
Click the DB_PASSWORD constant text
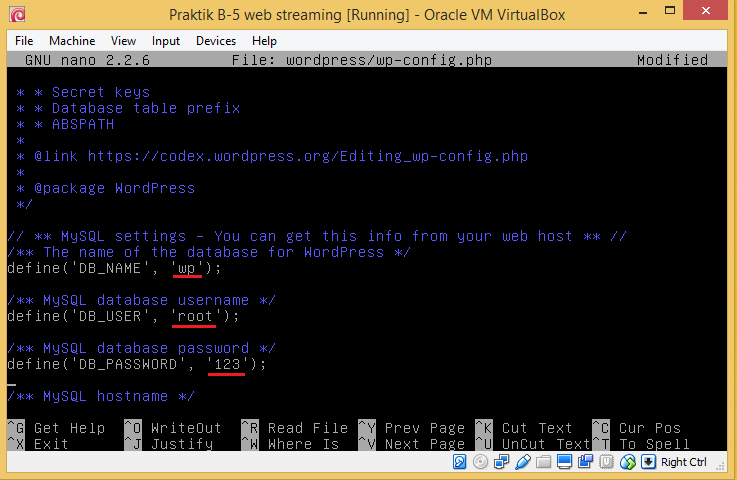pyautogui.click(x=127, y=364)
